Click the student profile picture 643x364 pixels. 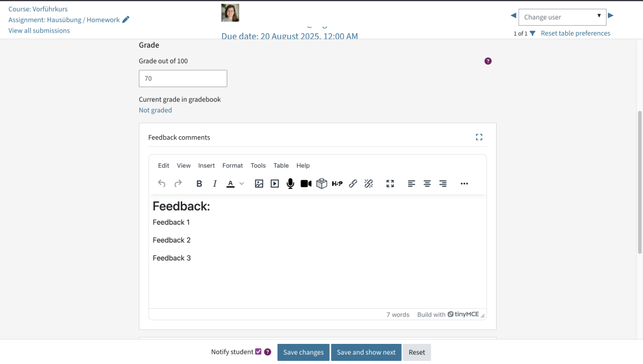tap(230, 13)
